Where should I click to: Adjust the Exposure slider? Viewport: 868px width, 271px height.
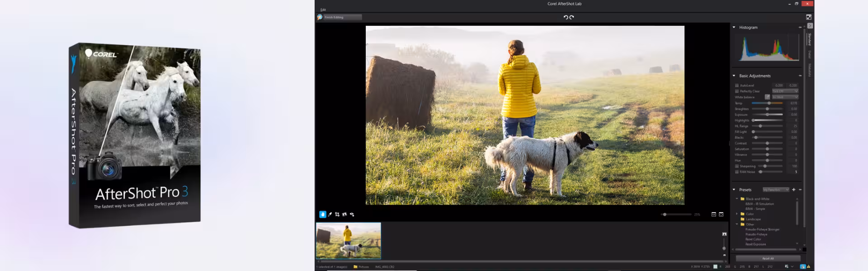[767, 115]
